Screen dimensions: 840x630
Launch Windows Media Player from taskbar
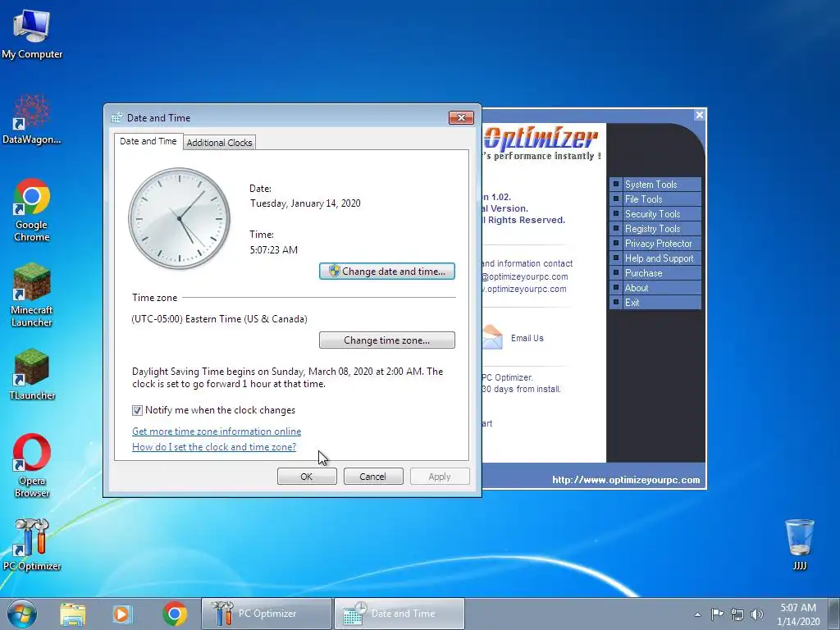[x=121, y=614]
